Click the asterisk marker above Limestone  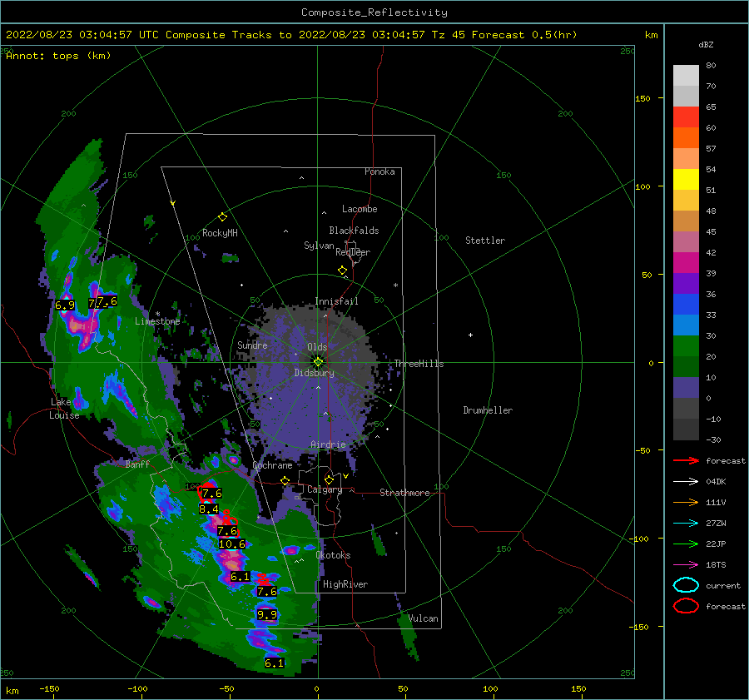pos(157,315)
